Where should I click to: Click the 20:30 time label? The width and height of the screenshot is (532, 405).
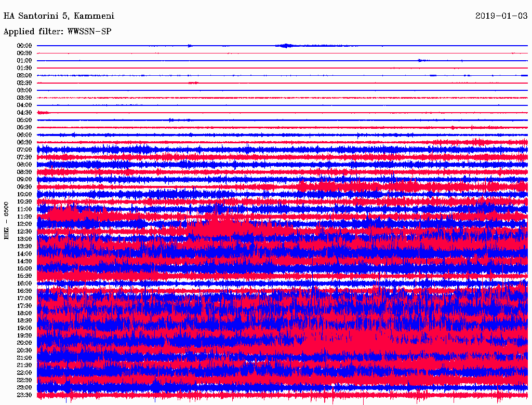coord(24,350)
